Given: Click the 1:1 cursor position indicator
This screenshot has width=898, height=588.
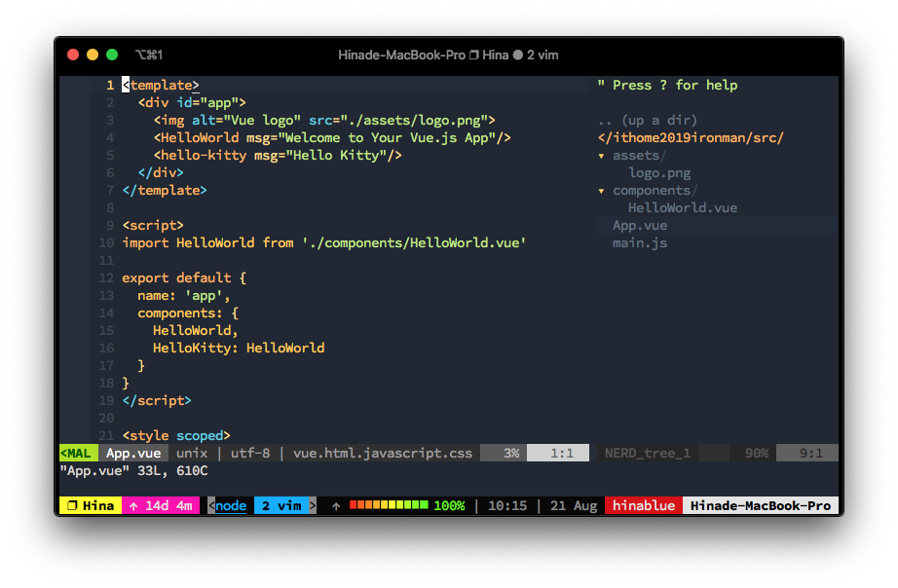Looking at the screenshot, I should pyautogui.click(x=562, y=453).
